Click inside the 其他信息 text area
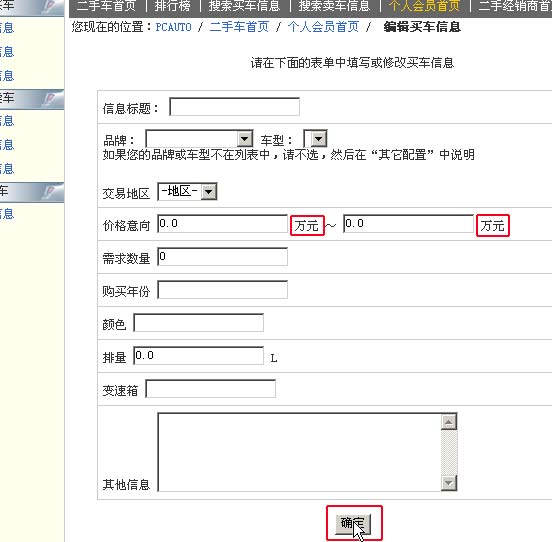The width and height of the screenshot is (552, 542). 299,452
